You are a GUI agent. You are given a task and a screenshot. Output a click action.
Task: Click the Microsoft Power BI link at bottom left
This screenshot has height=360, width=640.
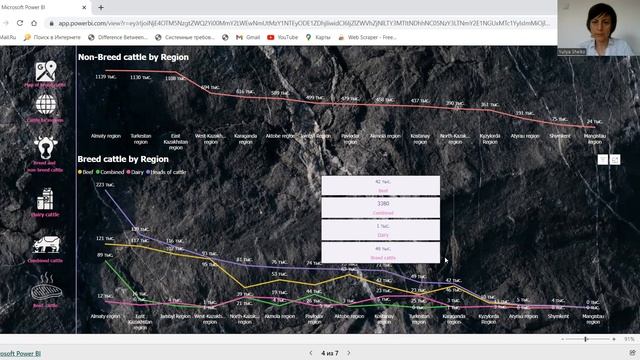coord(20,353)
